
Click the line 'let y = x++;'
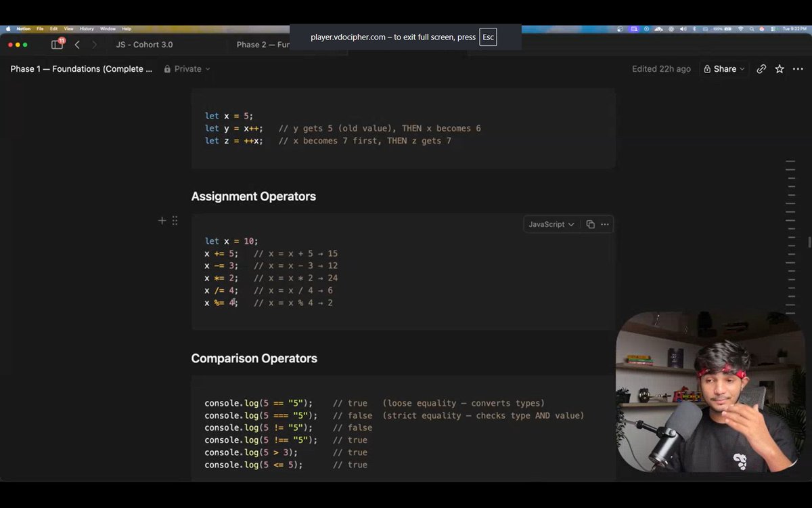point(234,128)
